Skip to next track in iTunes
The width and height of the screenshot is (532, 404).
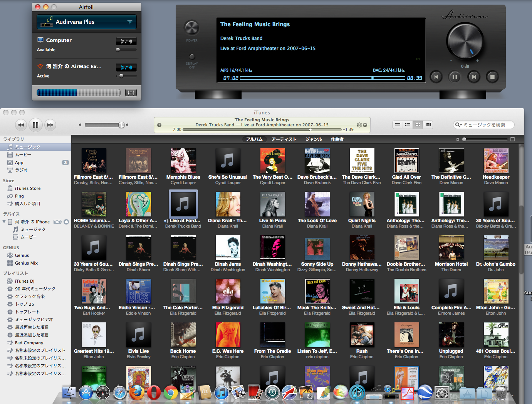pos(50,125)
